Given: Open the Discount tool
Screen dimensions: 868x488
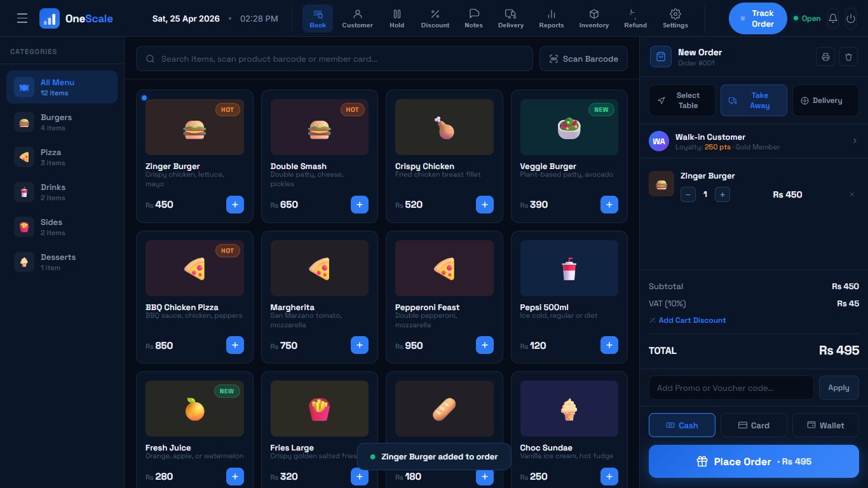Looking at the screenshot, I should (x=435, y=18).
